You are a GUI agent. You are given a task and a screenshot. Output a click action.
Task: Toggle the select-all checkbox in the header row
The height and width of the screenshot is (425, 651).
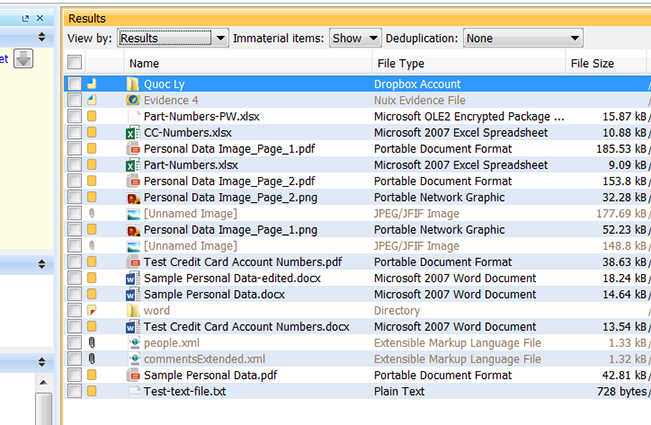75,63
